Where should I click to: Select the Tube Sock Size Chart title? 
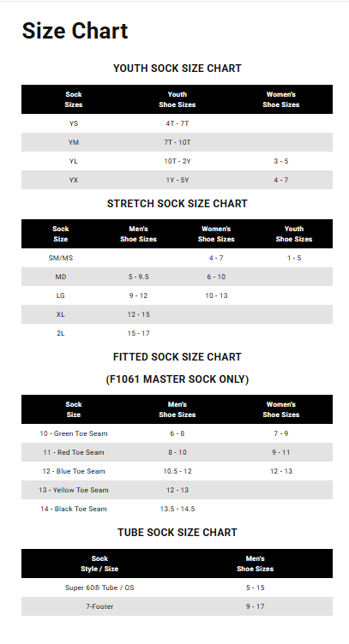pos(178,533)
